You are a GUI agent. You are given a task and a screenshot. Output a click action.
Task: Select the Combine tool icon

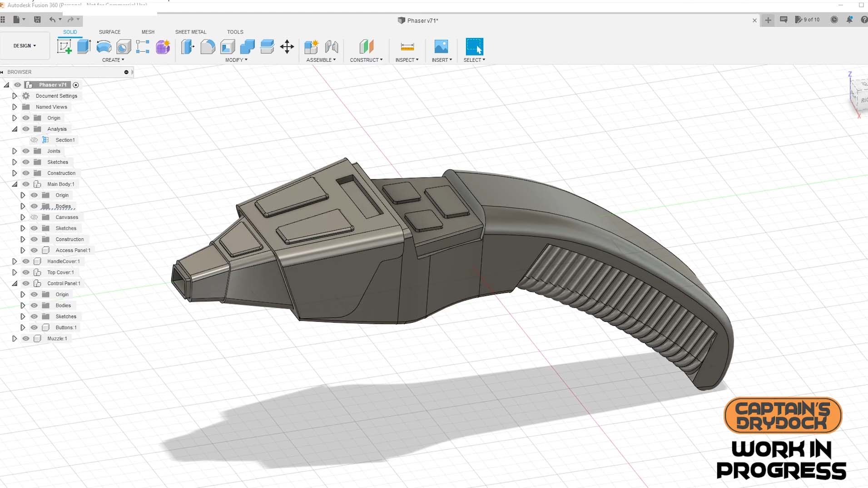click(248, 46)
